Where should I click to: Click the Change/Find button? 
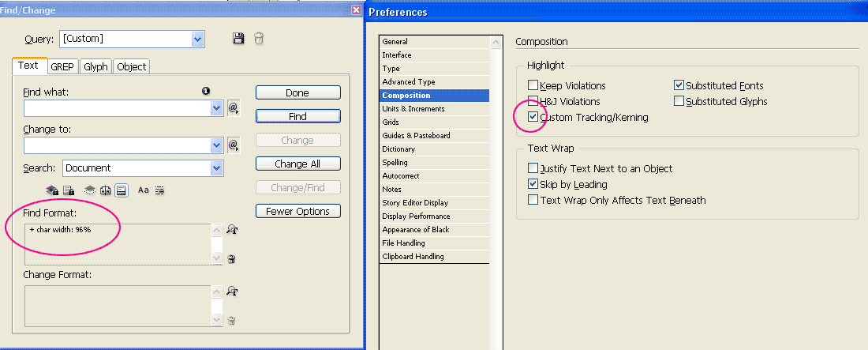(297, 187)
